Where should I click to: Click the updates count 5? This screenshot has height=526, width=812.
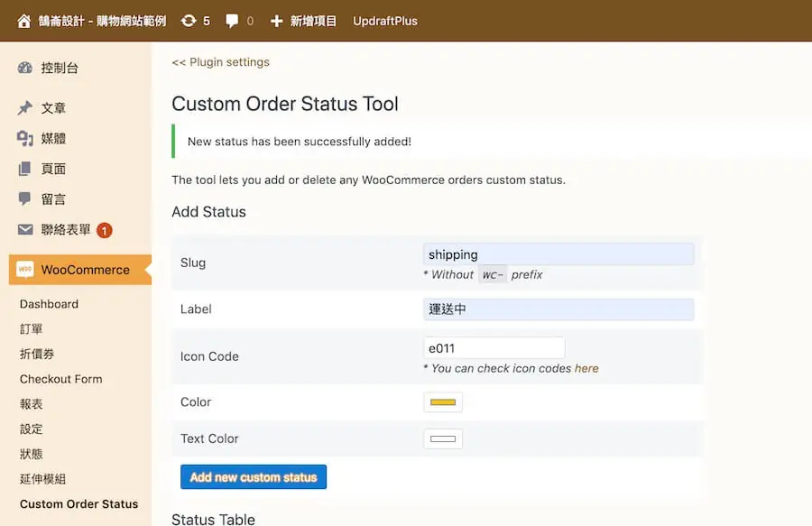(x=206, y=22)
